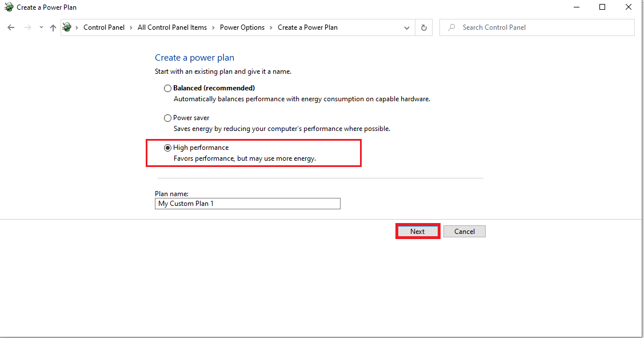Go up one level with up arrow

(53, 27)
